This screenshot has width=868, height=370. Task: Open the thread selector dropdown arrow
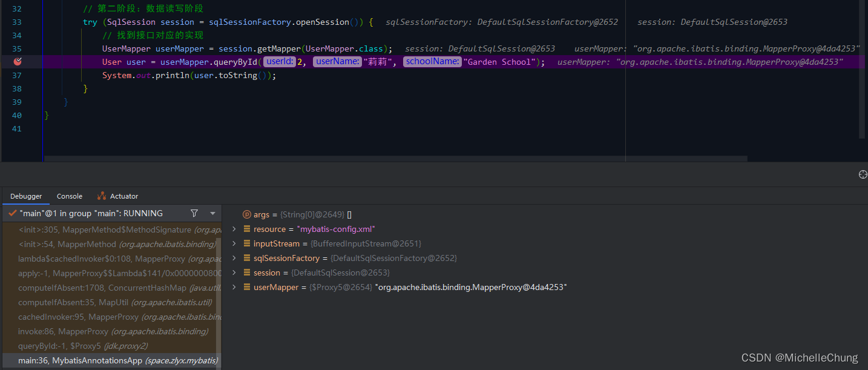[x=212, y=213]
